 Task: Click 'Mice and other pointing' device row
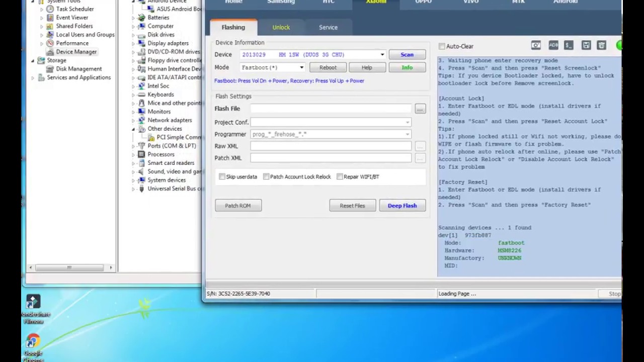pos(174,103)
